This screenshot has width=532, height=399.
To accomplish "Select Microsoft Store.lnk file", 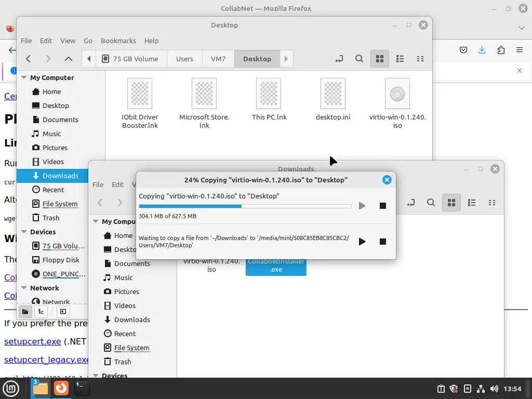I will 204,103.
